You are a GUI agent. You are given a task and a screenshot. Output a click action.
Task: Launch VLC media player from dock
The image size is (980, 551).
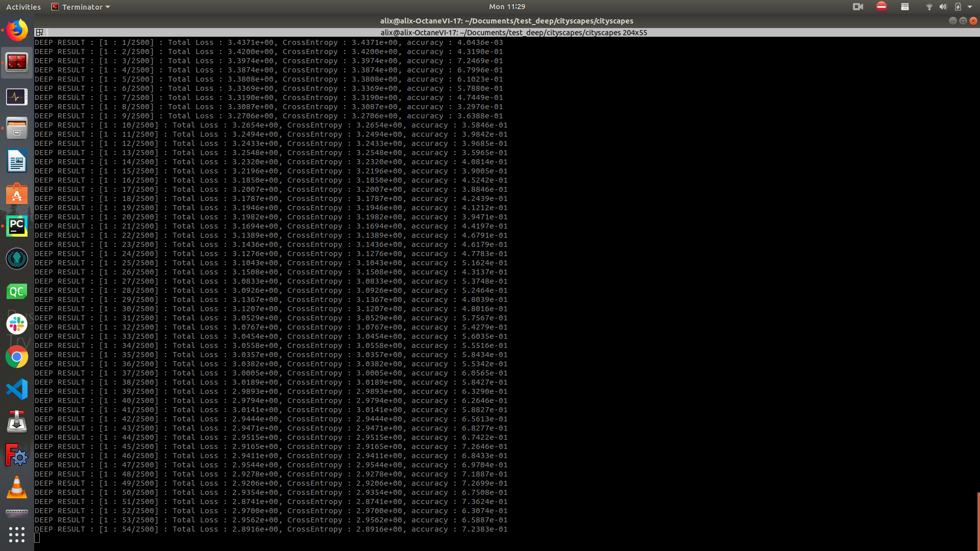click(17, 488)
